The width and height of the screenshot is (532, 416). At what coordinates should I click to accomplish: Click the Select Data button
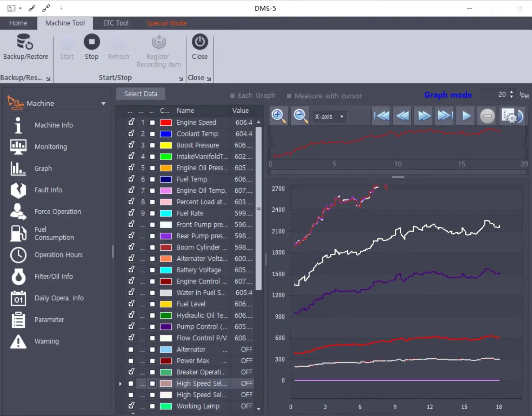(x=140, y=94)
